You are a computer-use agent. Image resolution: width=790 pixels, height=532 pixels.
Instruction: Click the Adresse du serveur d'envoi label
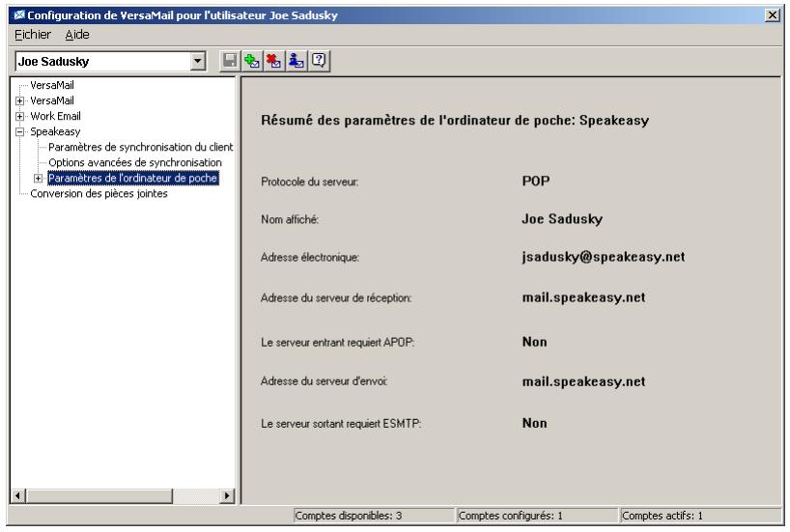pyautogui.click(x=324, y=381)
